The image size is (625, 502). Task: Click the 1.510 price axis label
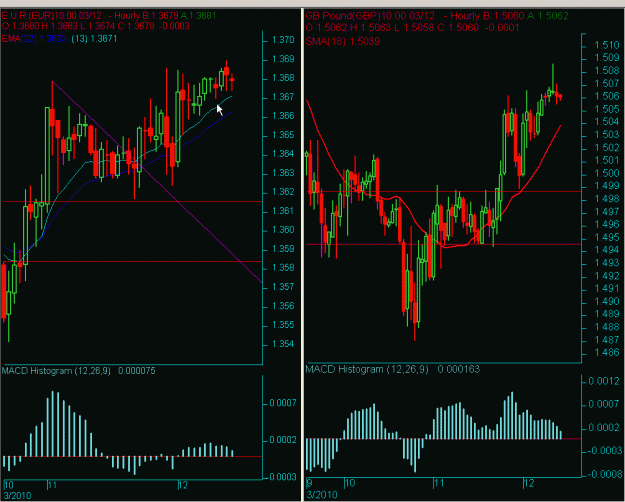pos(606,45)
